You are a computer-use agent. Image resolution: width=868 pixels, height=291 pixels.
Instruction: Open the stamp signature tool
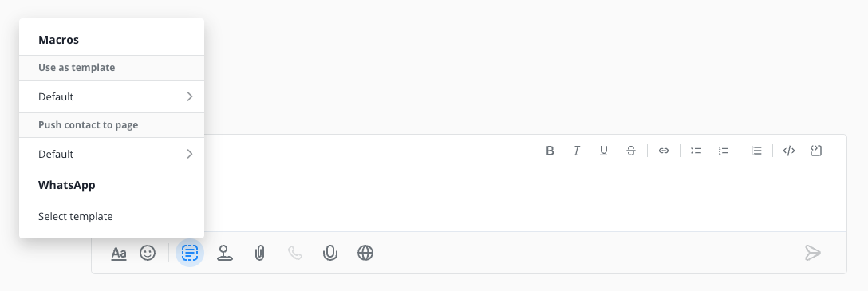225,253
